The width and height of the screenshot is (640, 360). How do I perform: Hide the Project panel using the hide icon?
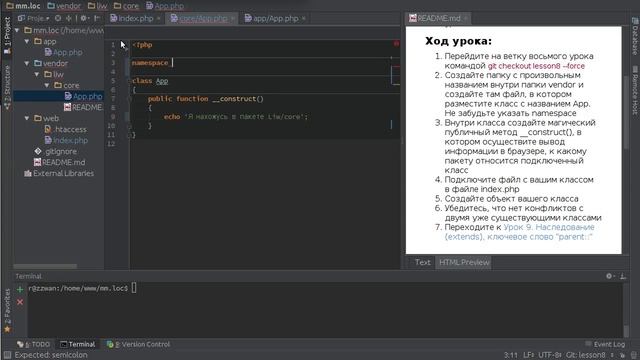tap(97, 18)
